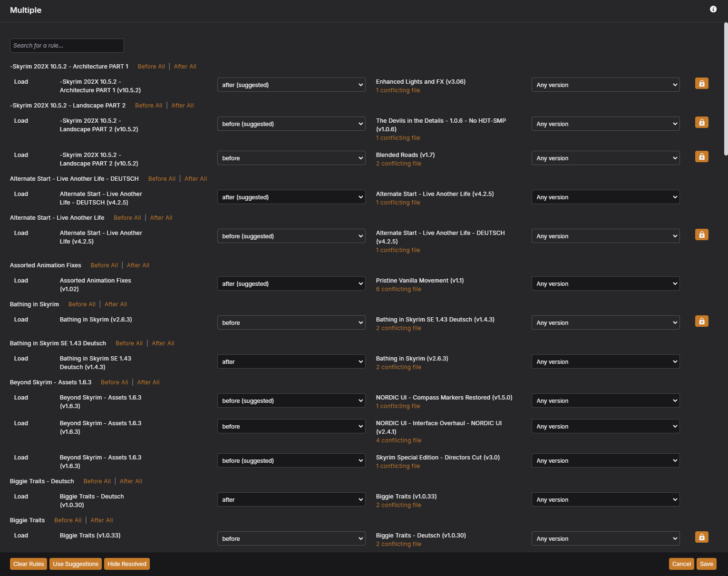Click After All for Beyond Skyrim Assets

click(x=148, y=382)
